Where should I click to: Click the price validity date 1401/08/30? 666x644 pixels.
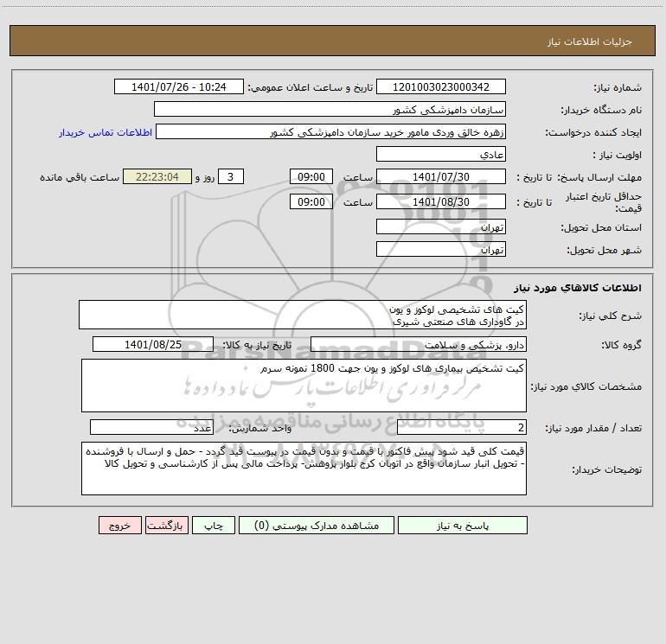(x=441, y=201)
